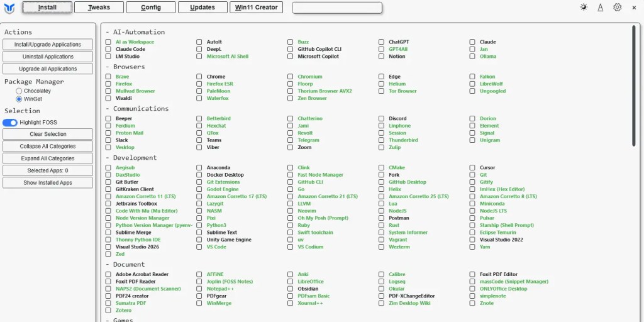Check the Telegram checkbox
Screen dimensions: 644x322
(x=291, y=140)
